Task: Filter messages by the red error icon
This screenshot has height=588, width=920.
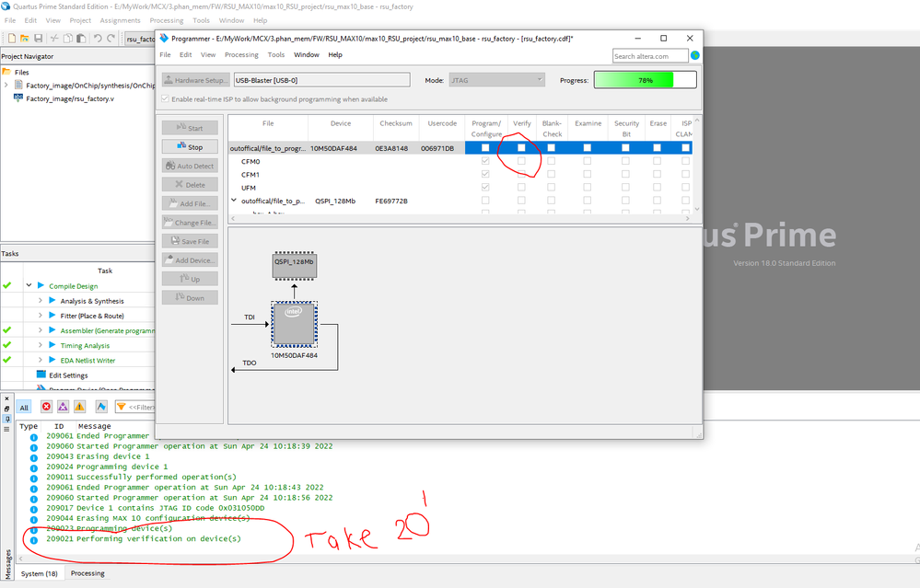Action: point(46,407)
